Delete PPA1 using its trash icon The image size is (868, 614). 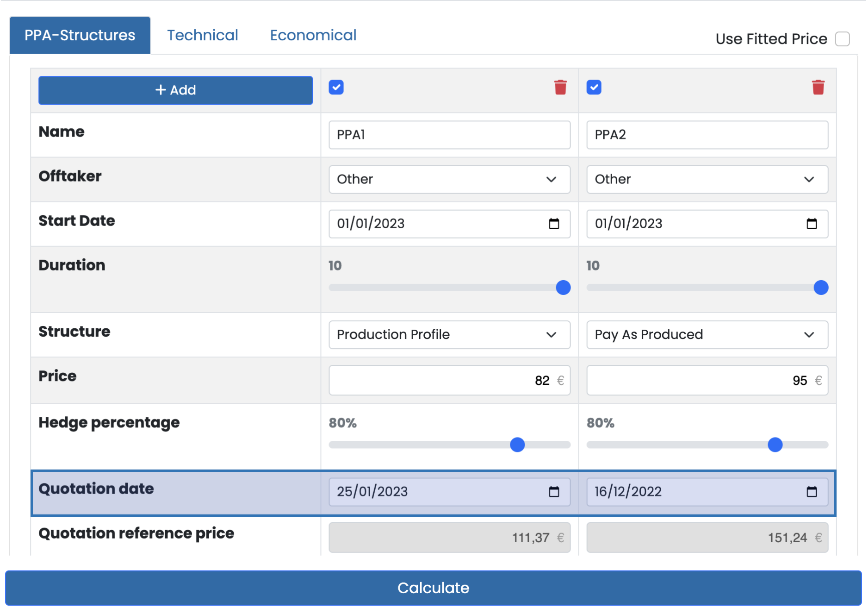pos(560,87)
